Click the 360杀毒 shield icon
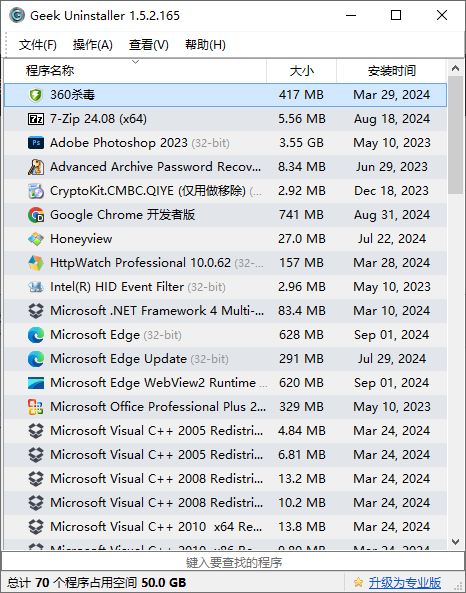Viewport: 466px width, 593px height. [36, 95]
